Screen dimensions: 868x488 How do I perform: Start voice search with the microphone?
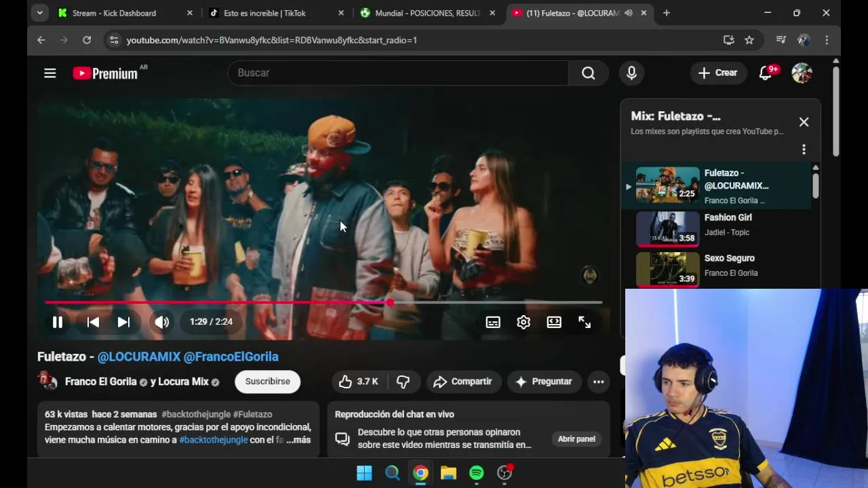[631, 73]
